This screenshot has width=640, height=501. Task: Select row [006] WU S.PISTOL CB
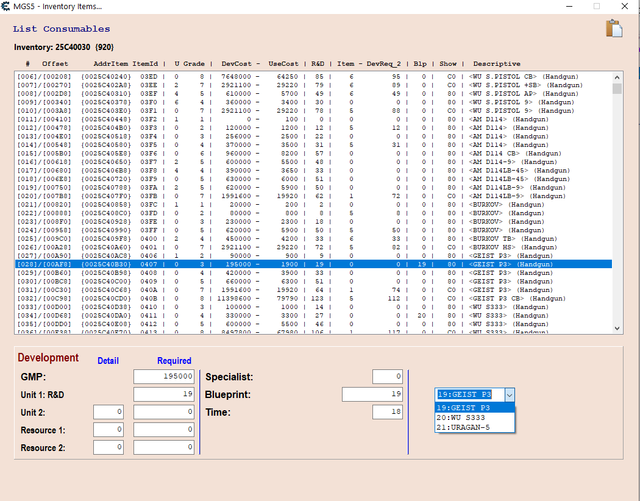(313, 77)
